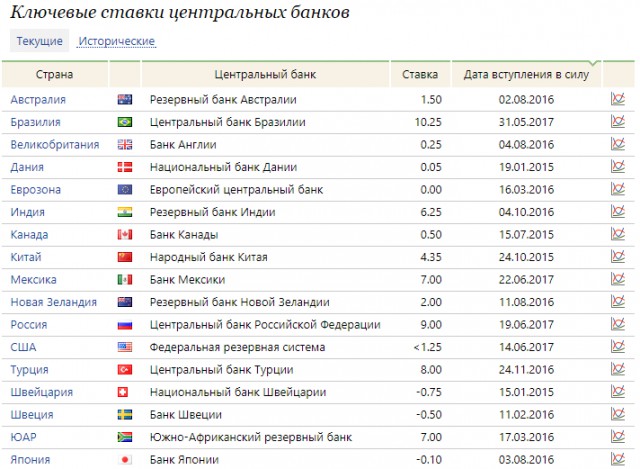Screen dimensions: 640x469
Task: Open the chart icon for Еврозона row
Action: 618,189
